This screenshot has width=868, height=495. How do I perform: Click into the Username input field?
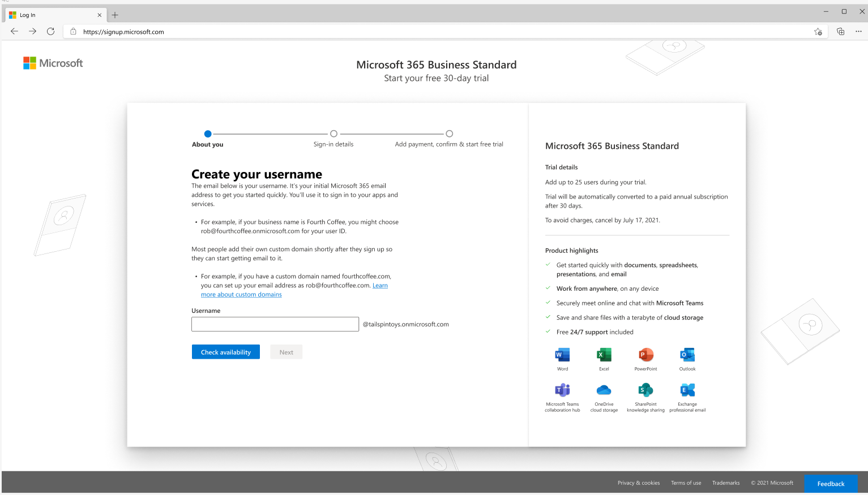275,324
